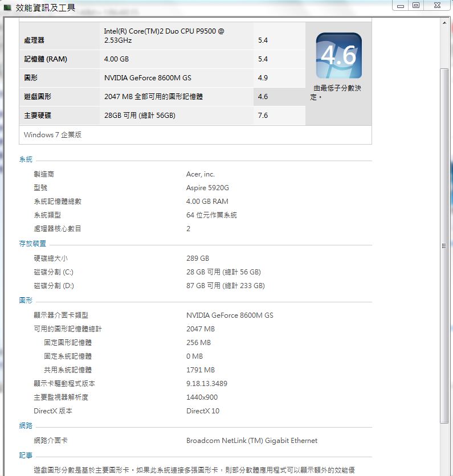The height and width of the screenshot is (476, 453).
Task: Select the Intel Core 2 Duo P9500 processor text
Action: tap(164, 35)
